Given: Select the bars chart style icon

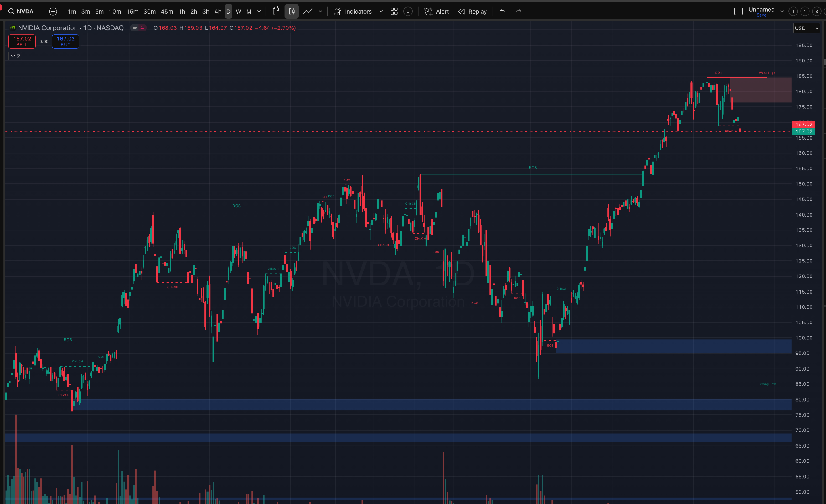Looking at the screenshot, I should (276, 11).
